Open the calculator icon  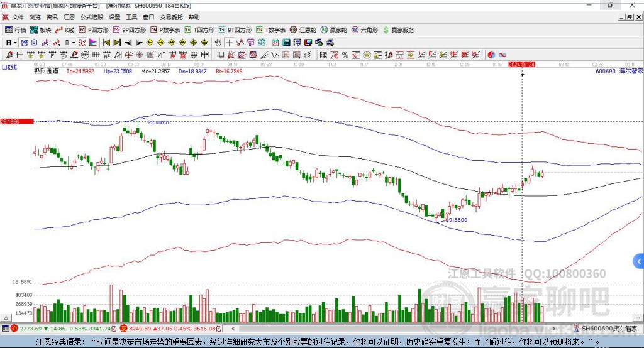287,43
